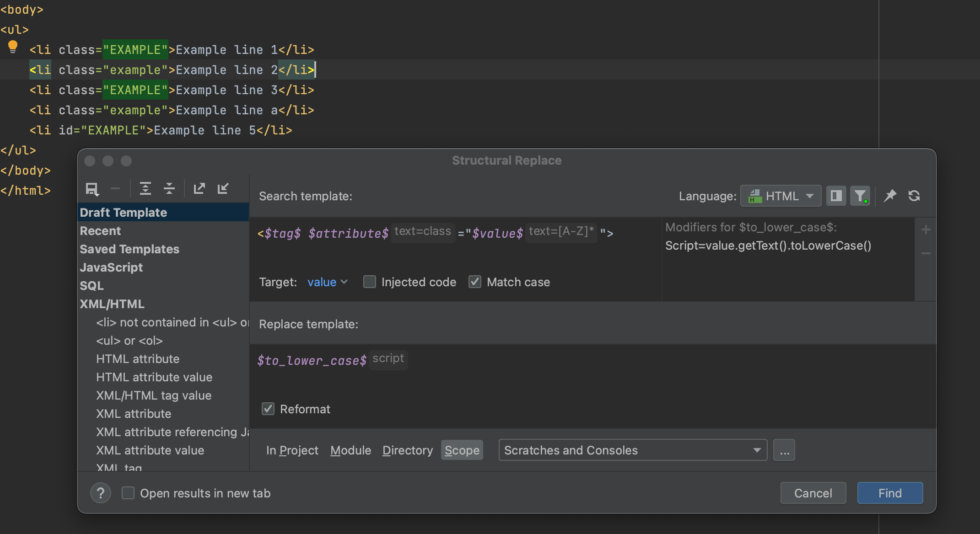This screenshot has height=534, width=980.
Task: Click the $attribute$ variable in search template
Action: (x=348, y=233)
